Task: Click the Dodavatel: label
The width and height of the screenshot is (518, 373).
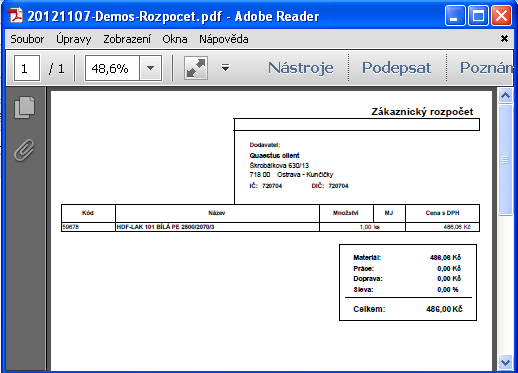Action: (x=265, y=145)
